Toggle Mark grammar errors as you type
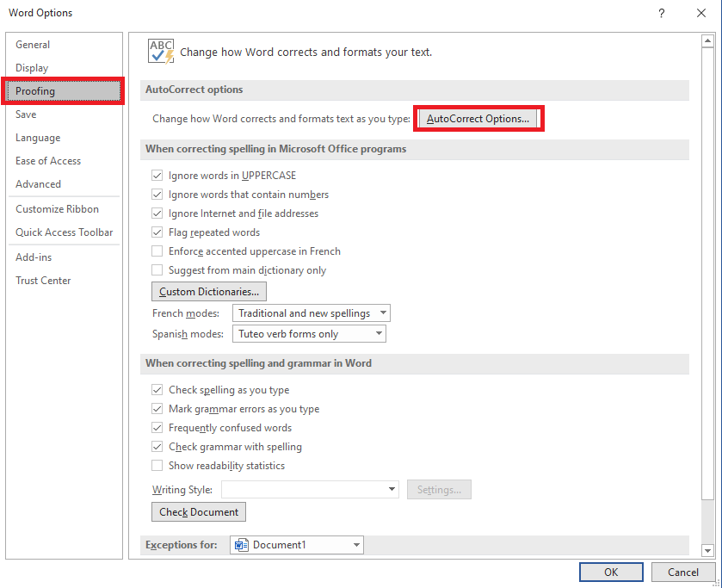 [x=157, y=409]
